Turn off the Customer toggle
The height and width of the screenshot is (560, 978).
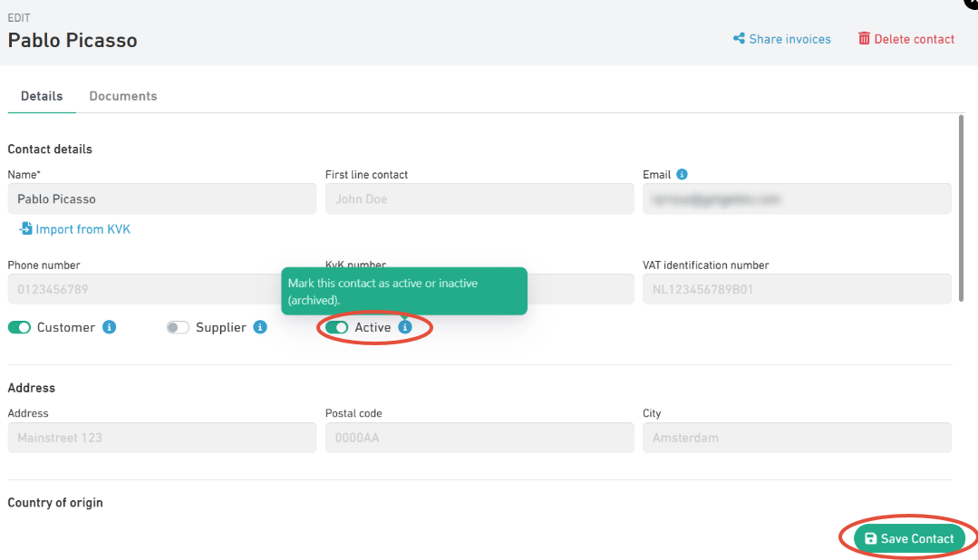coord(19,327)
